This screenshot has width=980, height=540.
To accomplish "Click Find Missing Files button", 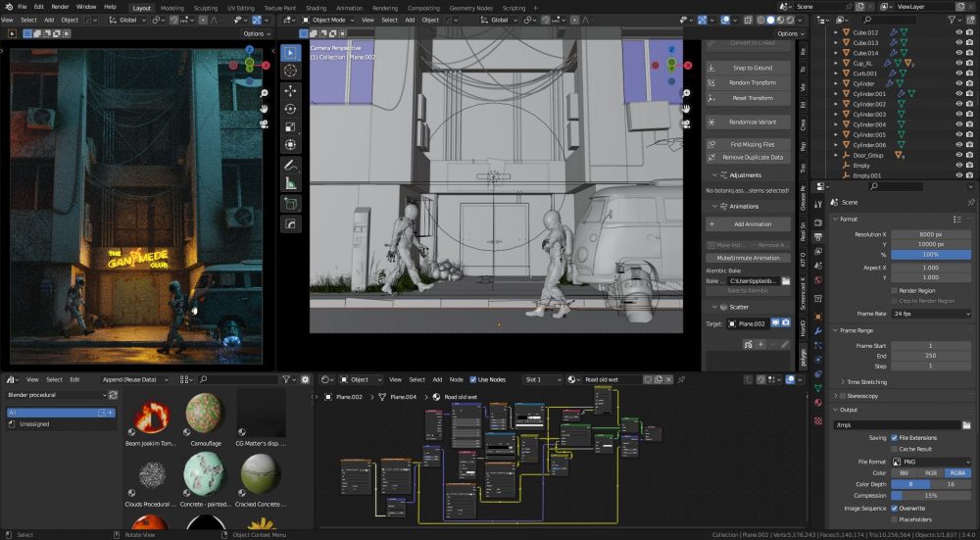I will pos(748,144).
